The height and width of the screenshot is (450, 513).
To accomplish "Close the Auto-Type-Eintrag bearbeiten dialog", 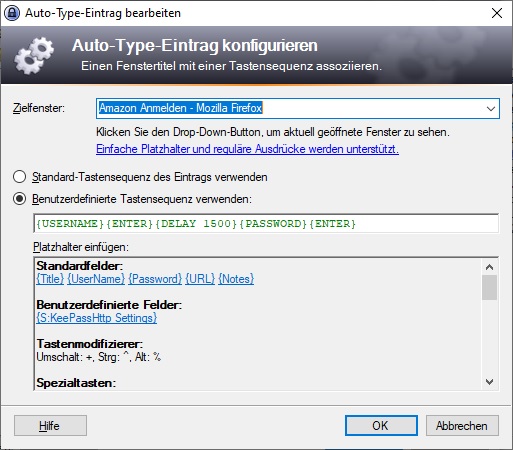I will (x=497, y=13).
